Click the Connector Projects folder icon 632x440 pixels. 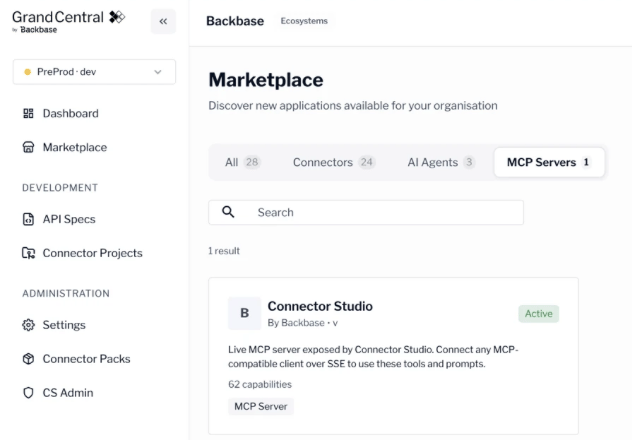pyautogui.click(x=28, y=253)
